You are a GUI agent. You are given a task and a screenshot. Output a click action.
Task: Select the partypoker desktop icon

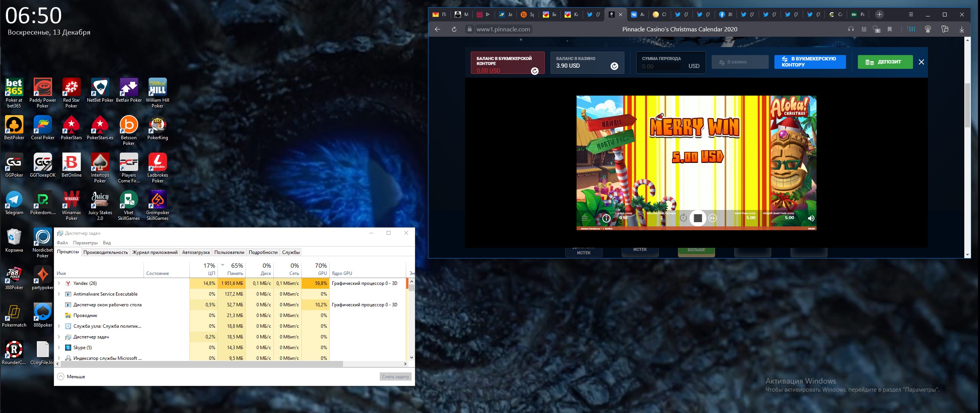click(x=42, y=278)
